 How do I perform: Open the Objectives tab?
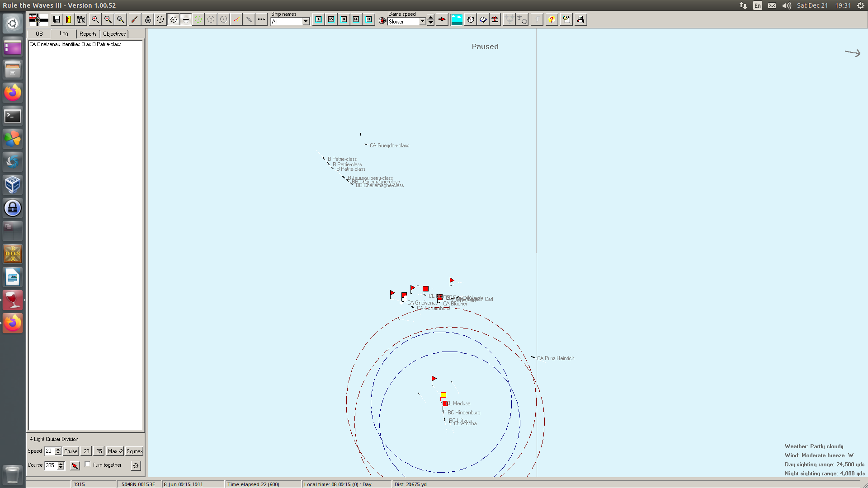(114, 34)
